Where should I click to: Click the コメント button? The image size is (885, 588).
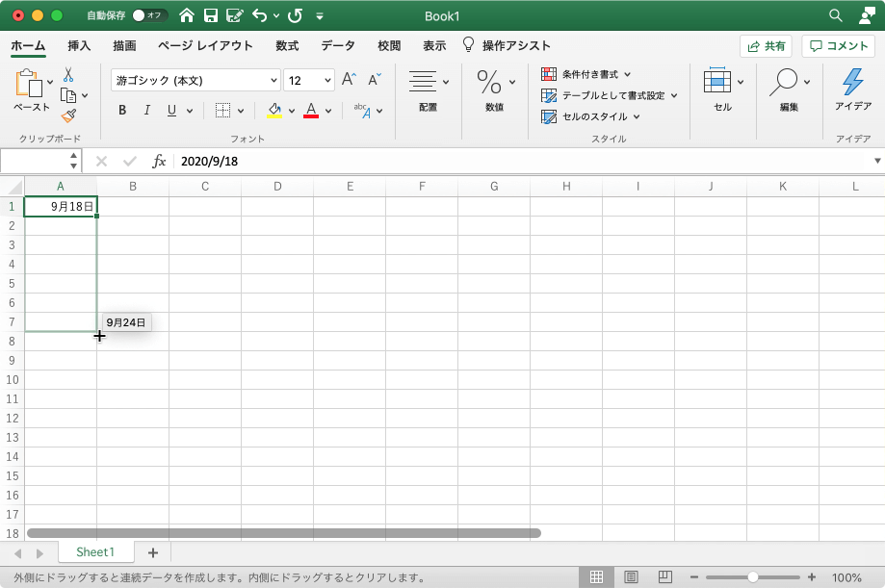point(838,46)
